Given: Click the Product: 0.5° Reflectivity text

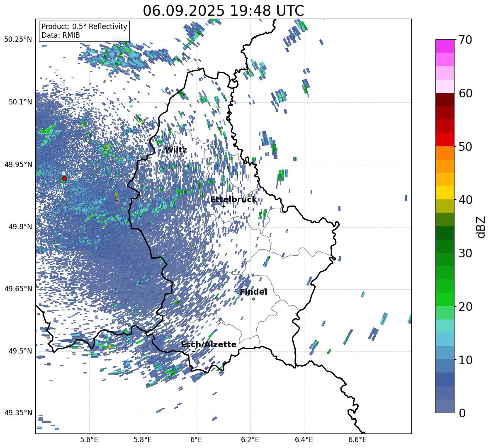Looking at the screenshot, I should point(84,26).
